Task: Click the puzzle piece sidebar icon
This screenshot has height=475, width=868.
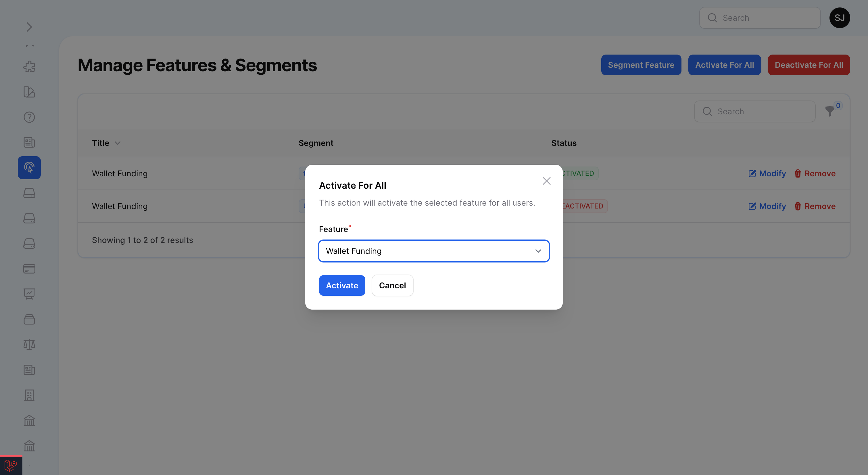Action: [x=29, y=67]
